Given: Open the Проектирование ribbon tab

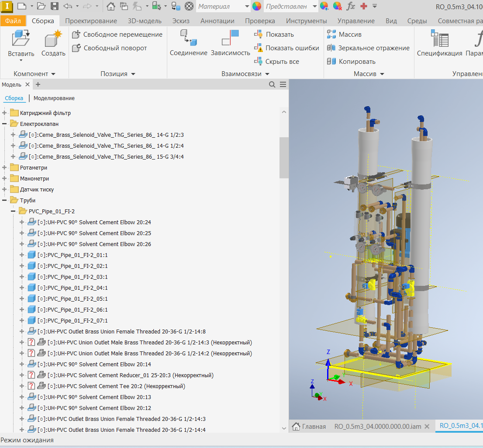Looking at the screenshot, I should 91,21.
